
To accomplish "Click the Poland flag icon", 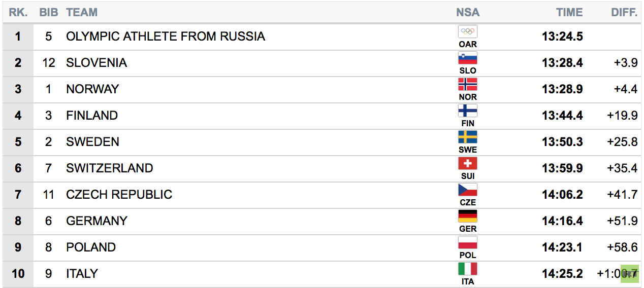I will [468, 243].
